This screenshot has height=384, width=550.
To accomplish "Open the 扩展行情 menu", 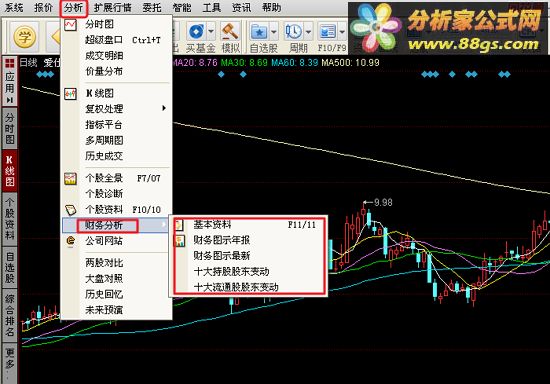I will 113,7.
